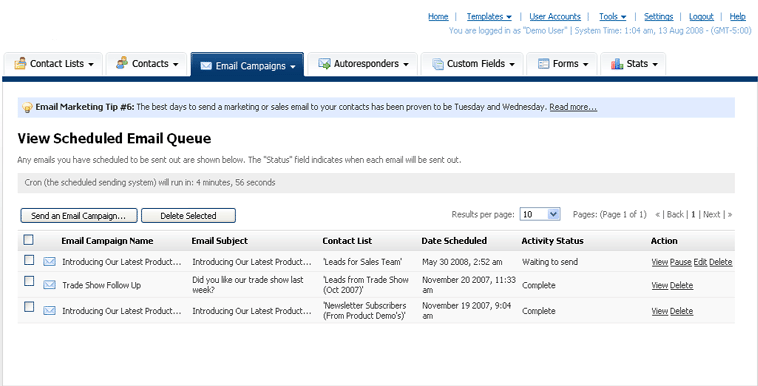Click the Back pagination link
This screenshot has width=758, height=386.
(x=675, y=214)
